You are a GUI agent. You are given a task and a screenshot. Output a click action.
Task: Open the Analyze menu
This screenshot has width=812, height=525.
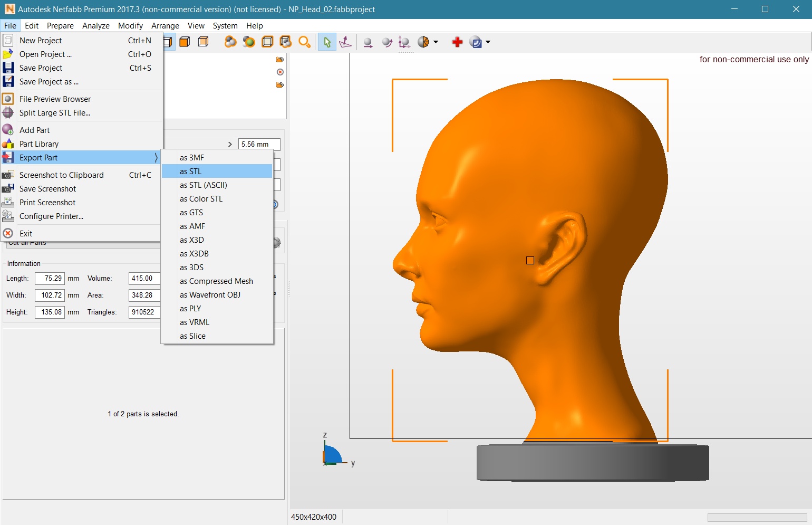(96, 26)
